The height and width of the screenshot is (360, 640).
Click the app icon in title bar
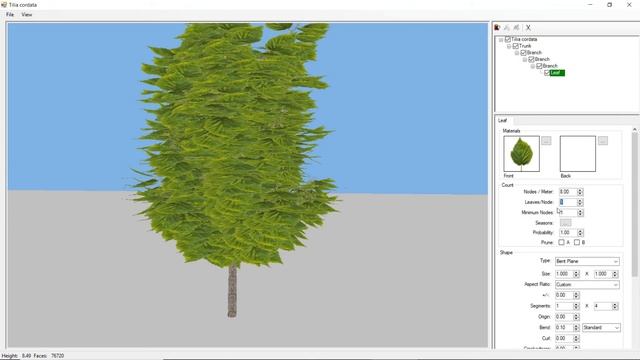[4, 4]
